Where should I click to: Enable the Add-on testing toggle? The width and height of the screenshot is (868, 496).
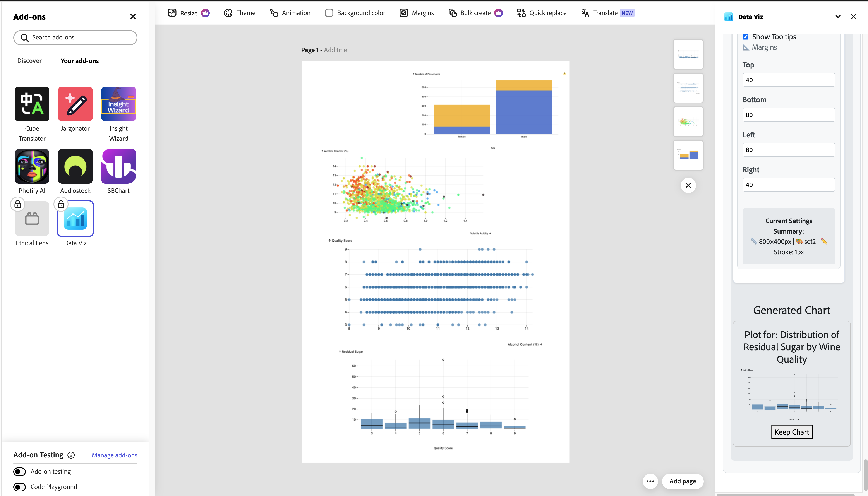pyautogui.click(x=19, y=472)
